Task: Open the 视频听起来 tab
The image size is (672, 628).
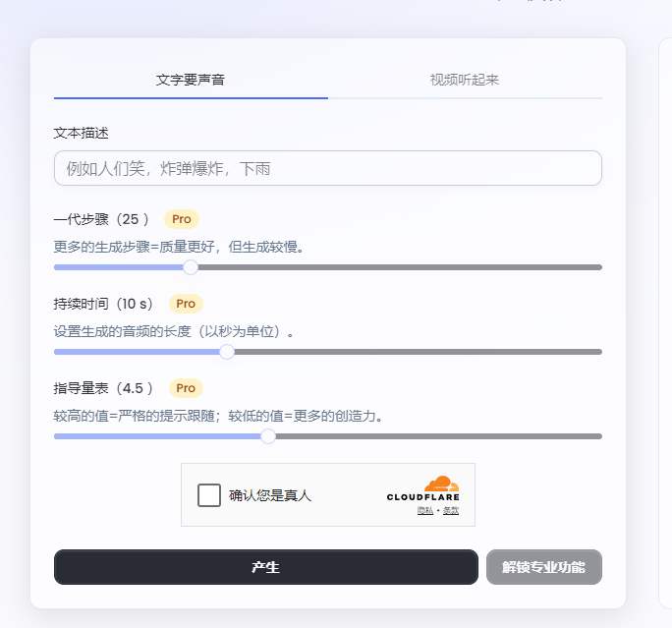Action: (x=465, y=80)
